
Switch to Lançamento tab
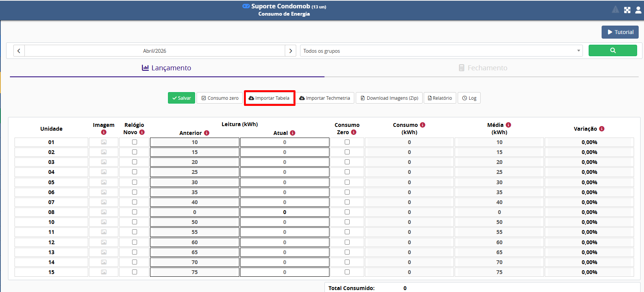tap(167, 68)
